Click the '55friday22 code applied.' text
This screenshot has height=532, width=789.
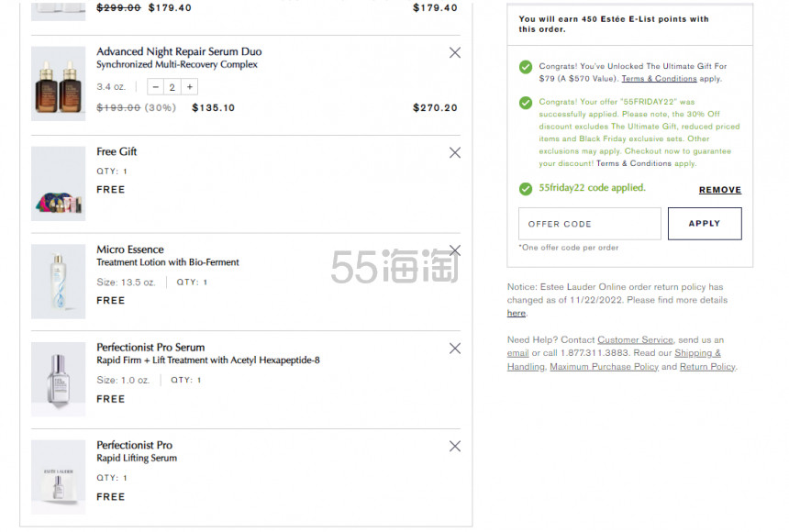(593, 188)
